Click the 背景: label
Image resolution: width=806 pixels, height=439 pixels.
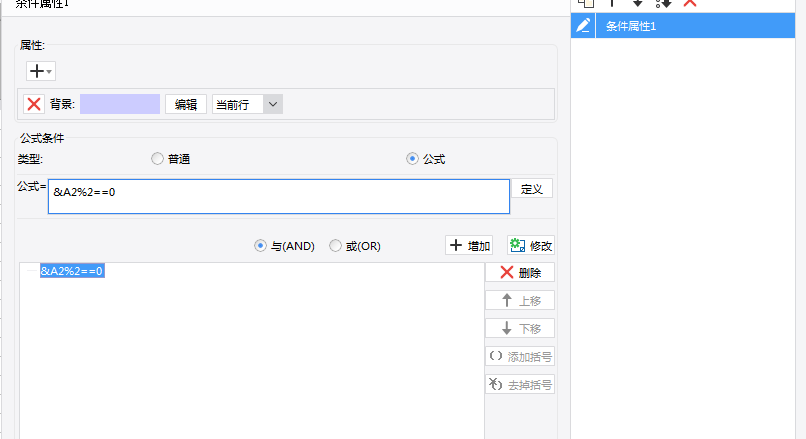(62, 104)
